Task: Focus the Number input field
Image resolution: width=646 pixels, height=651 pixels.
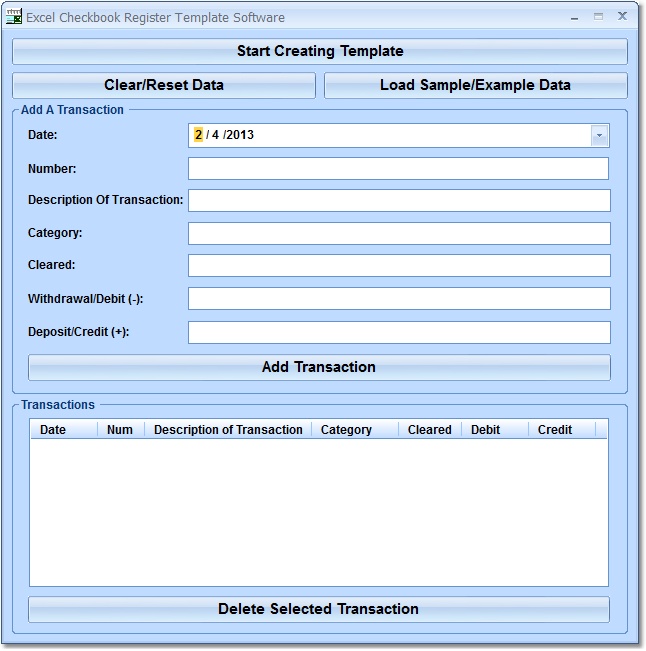Action: (x=398, y=168)
